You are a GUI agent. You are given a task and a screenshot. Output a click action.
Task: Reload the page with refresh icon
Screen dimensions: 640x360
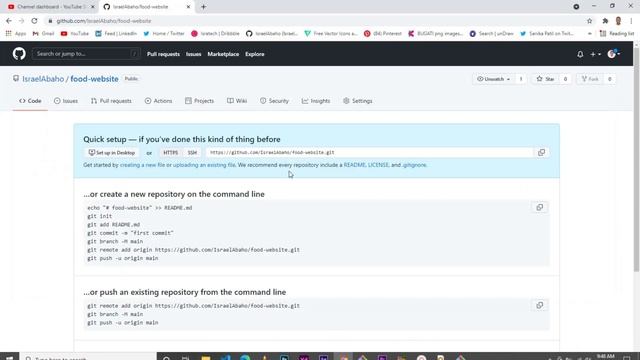click(34, 21)
